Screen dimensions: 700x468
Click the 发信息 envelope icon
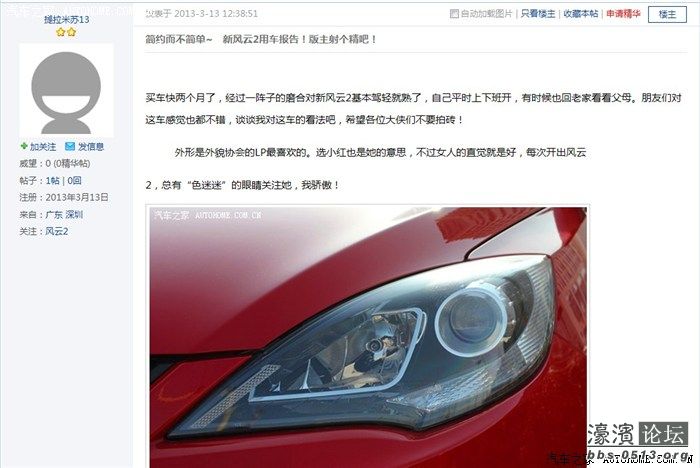coord(70,146)
